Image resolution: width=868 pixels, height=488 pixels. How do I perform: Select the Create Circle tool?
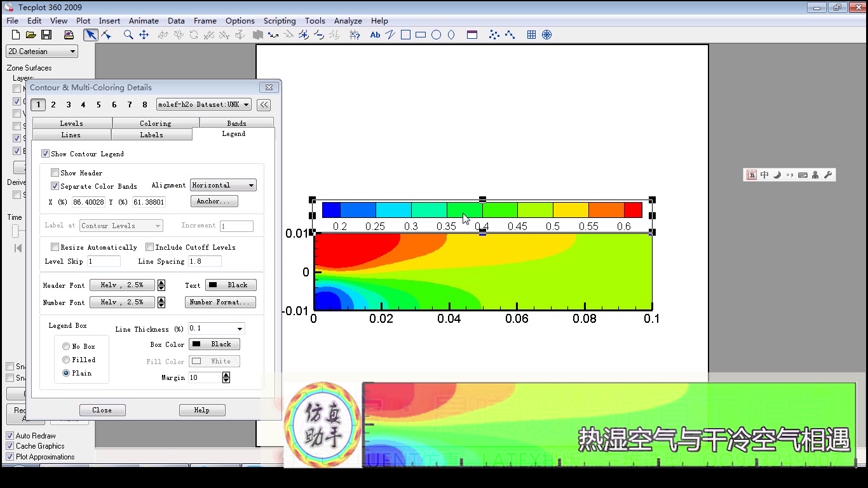(x=436, y=35)
